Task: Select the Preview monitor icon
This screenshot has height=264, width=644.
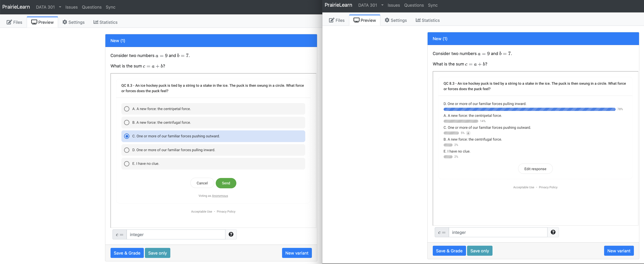Action: point(34,22)
